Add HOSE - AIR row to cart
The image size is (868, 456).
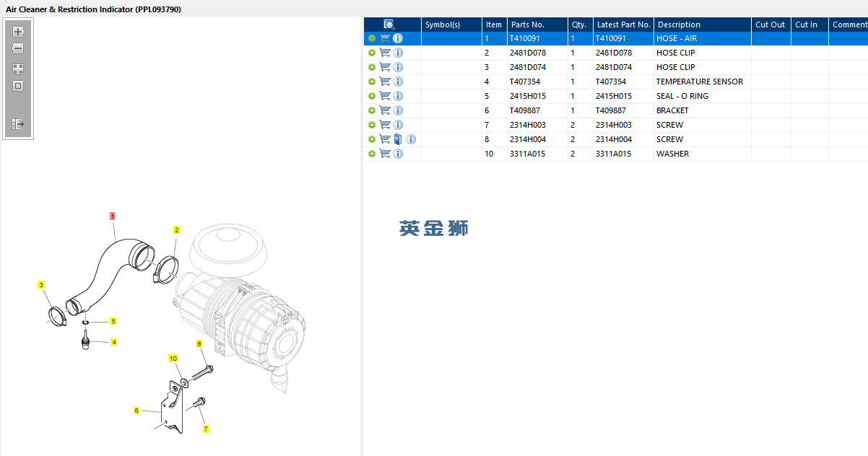pyautogui.click(x=385, y=38)
